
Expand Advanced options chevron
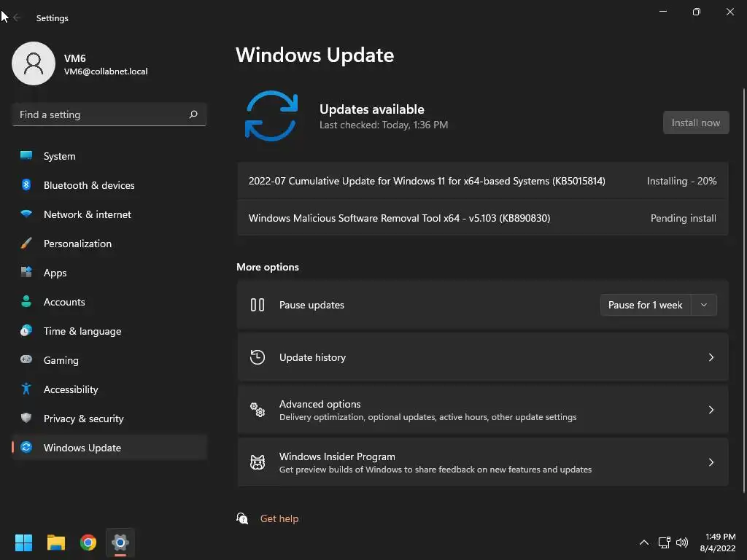pos(711,410)
